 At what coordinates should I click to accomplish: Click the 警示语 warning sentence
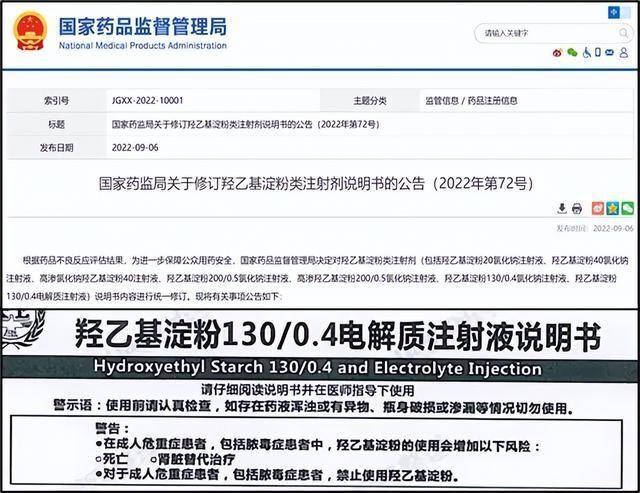pyautogui.click(x=313, y=407)
